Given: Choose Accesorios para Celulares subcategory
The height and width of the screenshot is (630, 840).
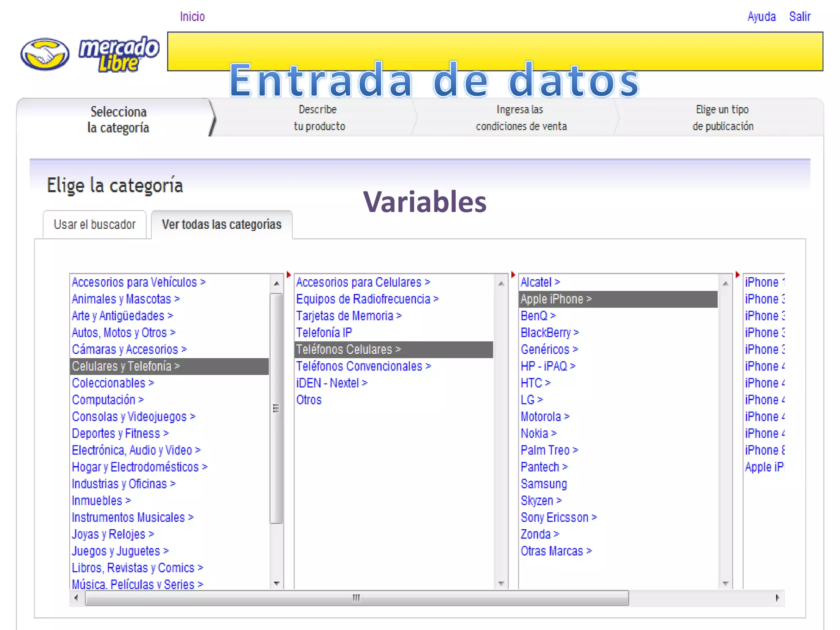Looking at the screenshot, I should pos(363,282).
